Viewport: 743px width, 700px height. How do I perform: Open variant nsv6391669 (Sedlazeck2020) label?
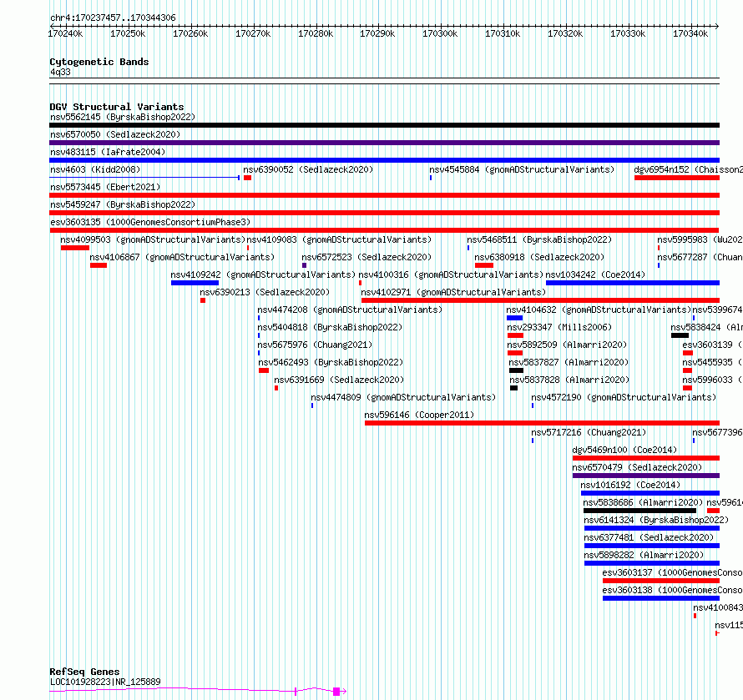[x=339, y=380]
